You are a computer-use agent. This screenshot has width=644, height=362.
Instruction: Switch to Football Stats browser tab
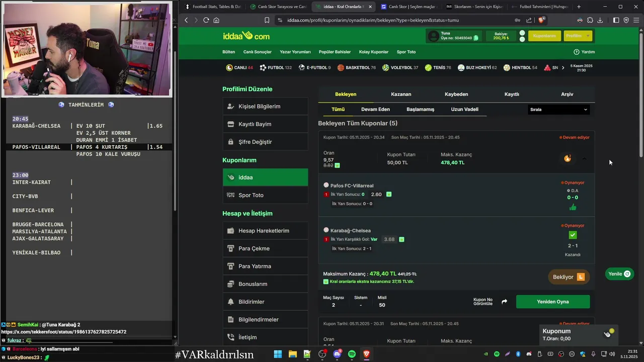click(213, 7)
